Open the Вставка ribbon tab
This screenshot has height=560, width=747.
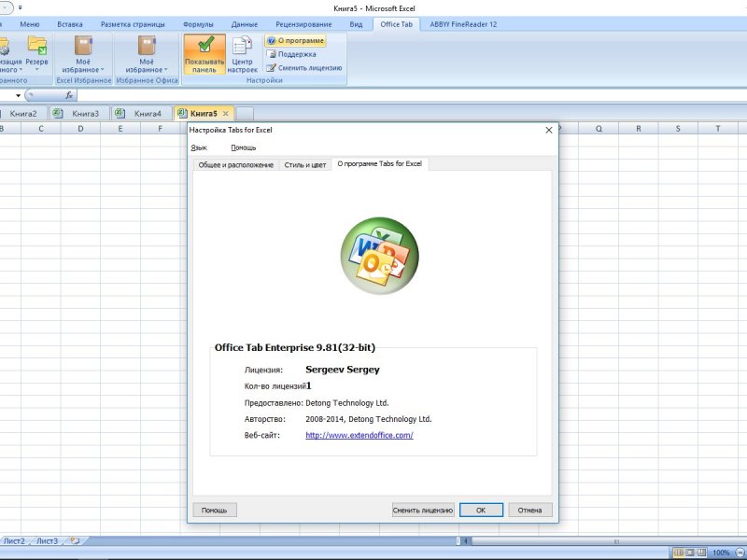[x=69, y=24]
